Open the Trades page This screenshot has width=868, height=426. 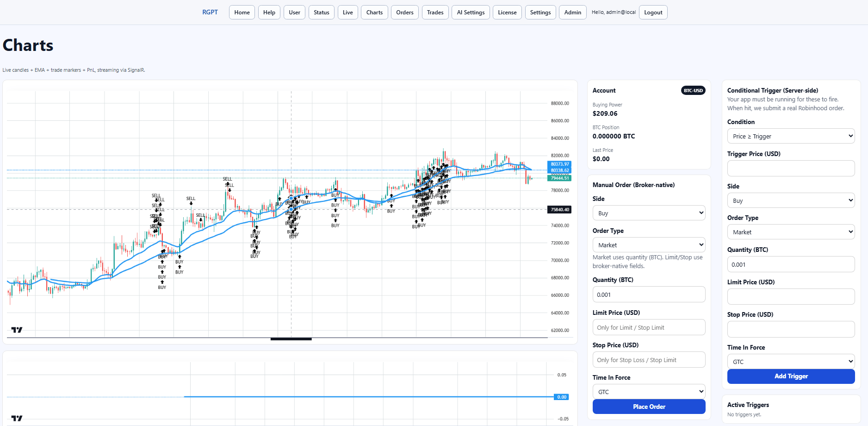click(435, 13)
